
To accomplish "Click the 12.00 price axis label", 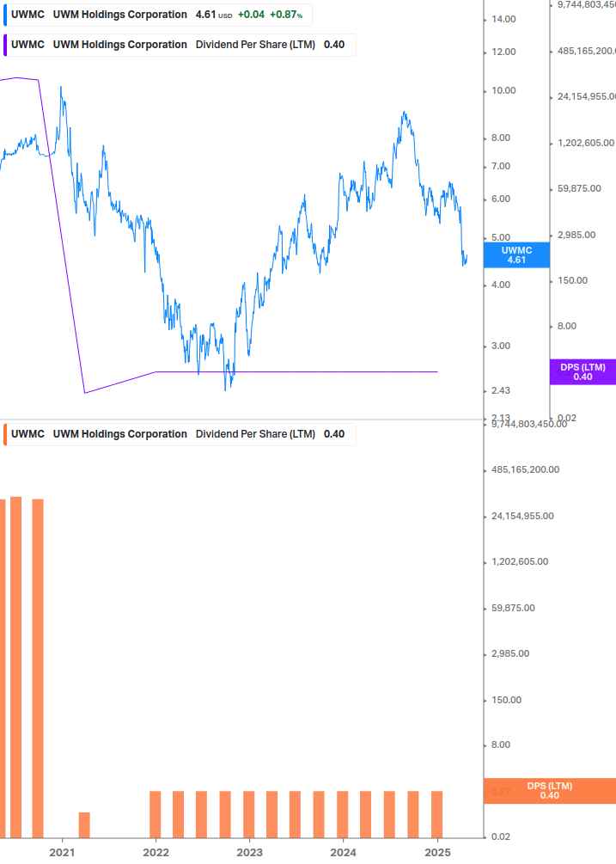I will [503, 52].
